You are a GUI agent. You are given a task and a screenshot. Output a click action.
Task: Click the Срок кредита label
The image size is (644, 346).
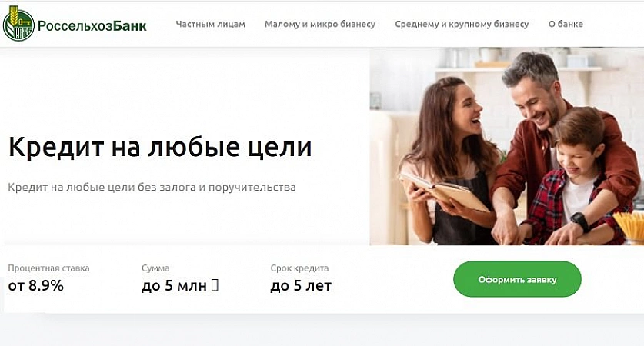(299, 268)
